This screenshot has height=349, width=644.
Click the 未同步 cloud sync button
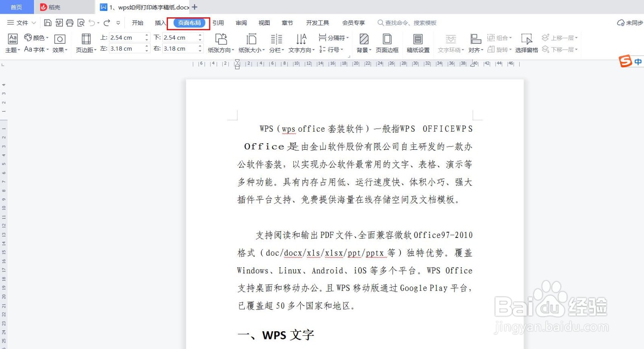click(630, 23)
